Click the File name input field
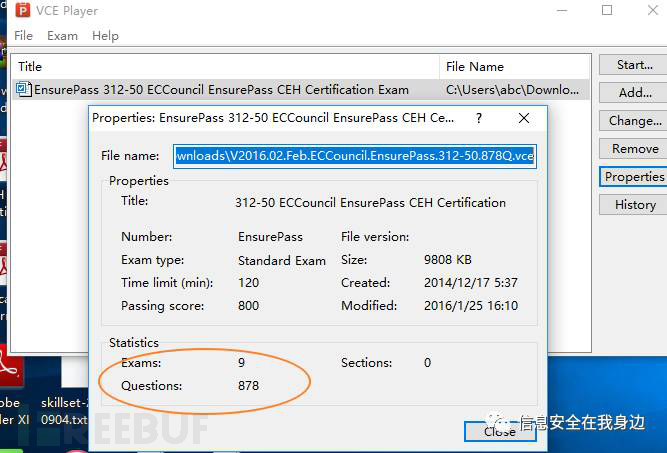 coord(355,156)
